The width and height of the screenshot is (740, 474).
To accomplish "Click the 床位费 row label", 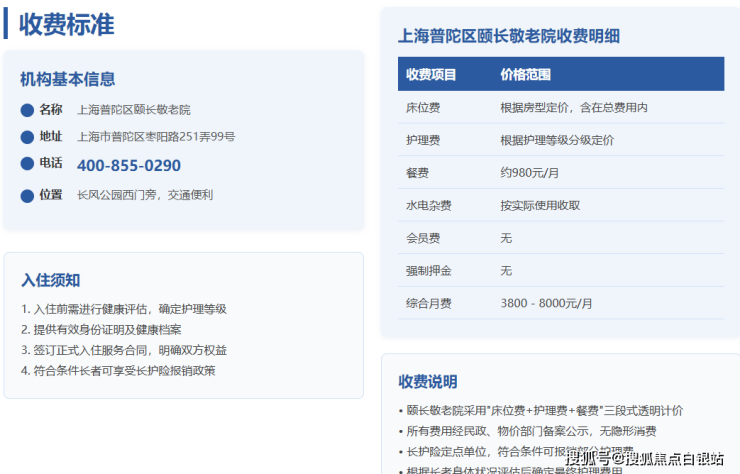I will pyautogui.click(x=423, y=108).
